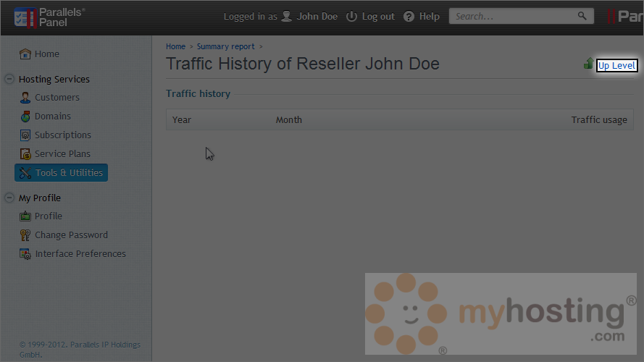Click the Tools & Utilities wrench icon
The image size is (644, 362).
pos(25,173)
